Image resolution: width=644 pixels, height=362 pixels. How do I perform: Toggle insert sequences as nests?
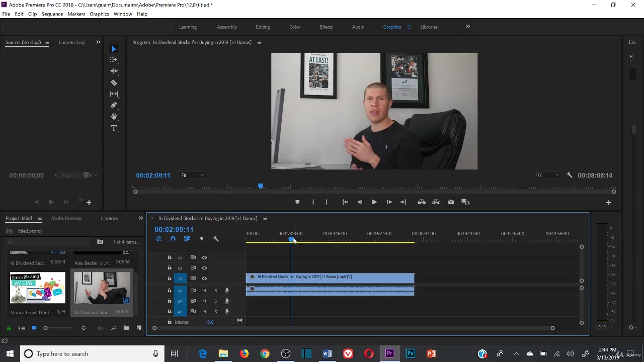click(158, 239)
